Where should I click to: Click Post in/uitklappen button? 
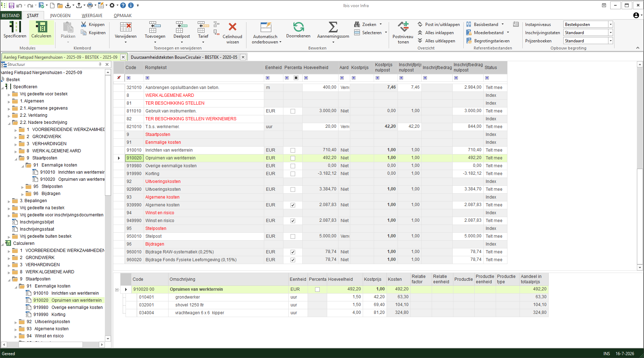point(438,24)
